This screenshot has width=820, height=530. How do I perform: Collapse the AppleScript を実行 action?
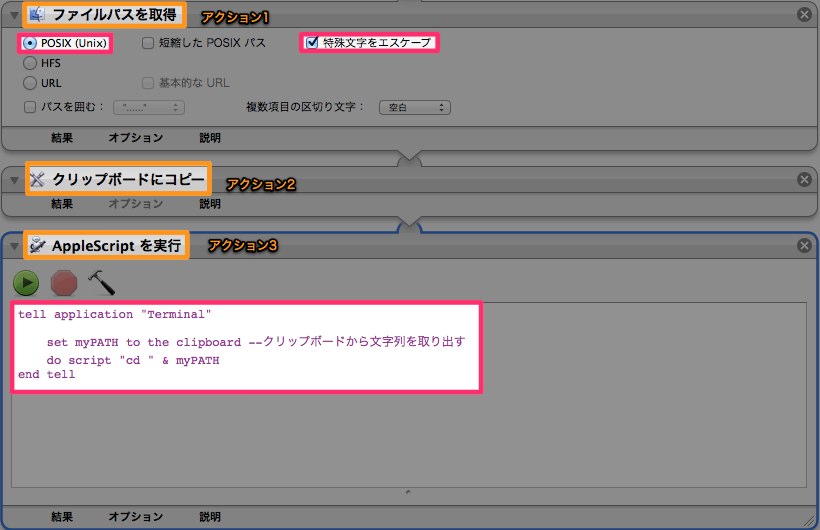tap(14, 246)
